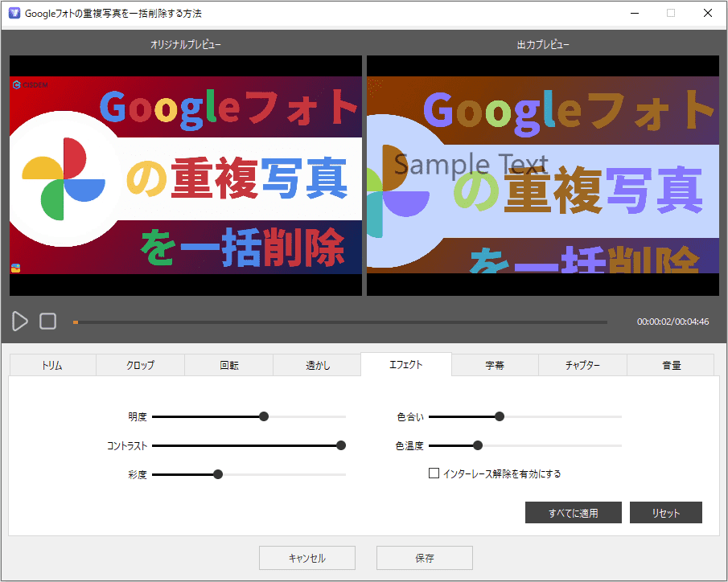Go to the 透かし tab
The image size is (728, 582).
(x=317, y=365)
